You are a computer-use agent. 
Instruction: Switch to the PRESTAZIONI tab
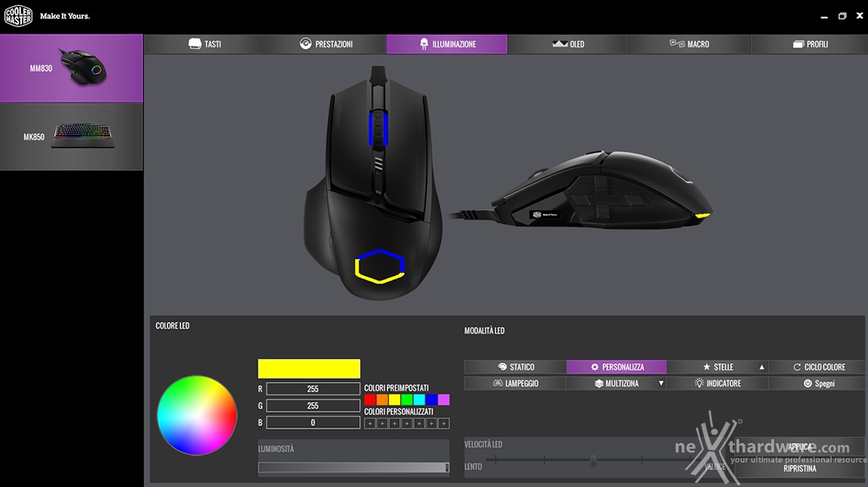(325, 44)
